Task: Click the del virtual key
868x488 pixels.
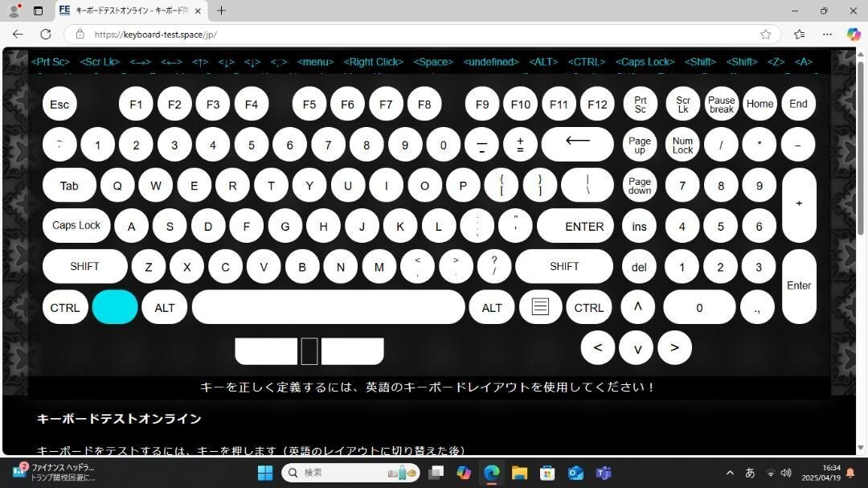Action: (x=640, y=267)
